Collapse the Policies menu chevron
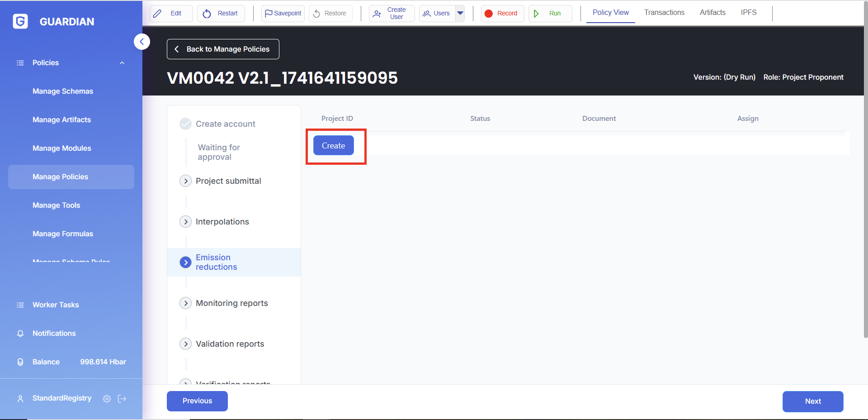The width and height of the screenshot is (868, 420). 122,63
